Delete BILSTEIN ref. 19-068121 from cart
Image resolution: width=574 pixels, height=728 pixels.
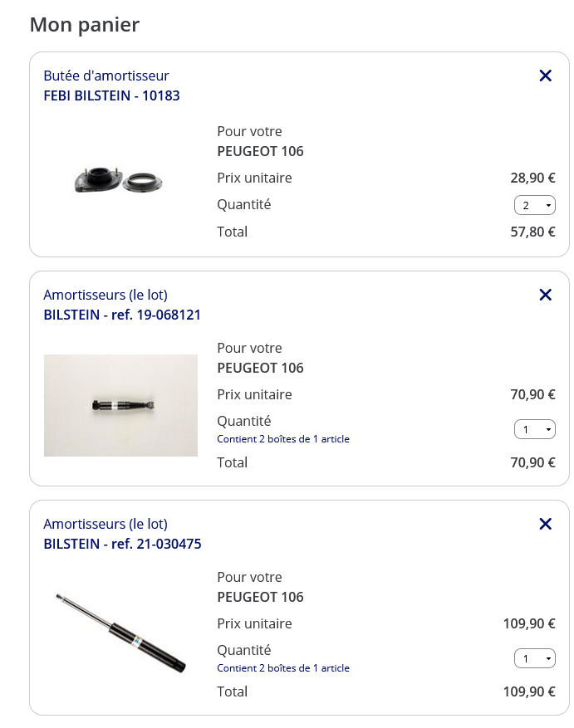pyautogui.click(x=546, y=295)
